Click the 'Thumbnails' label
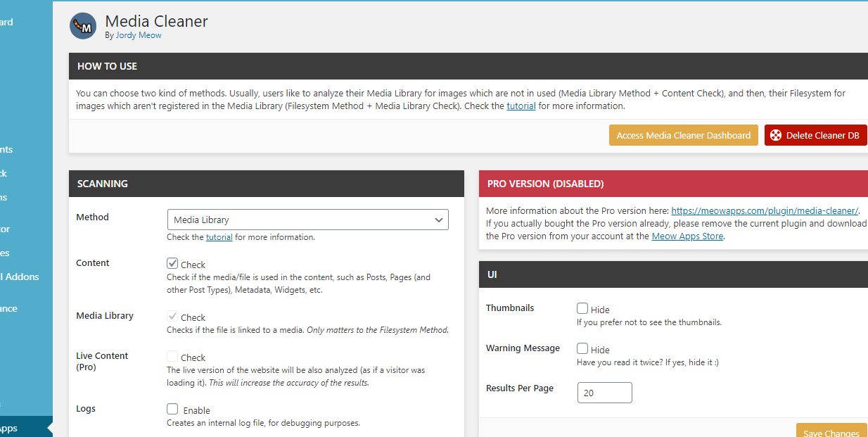 pos(510,308)
